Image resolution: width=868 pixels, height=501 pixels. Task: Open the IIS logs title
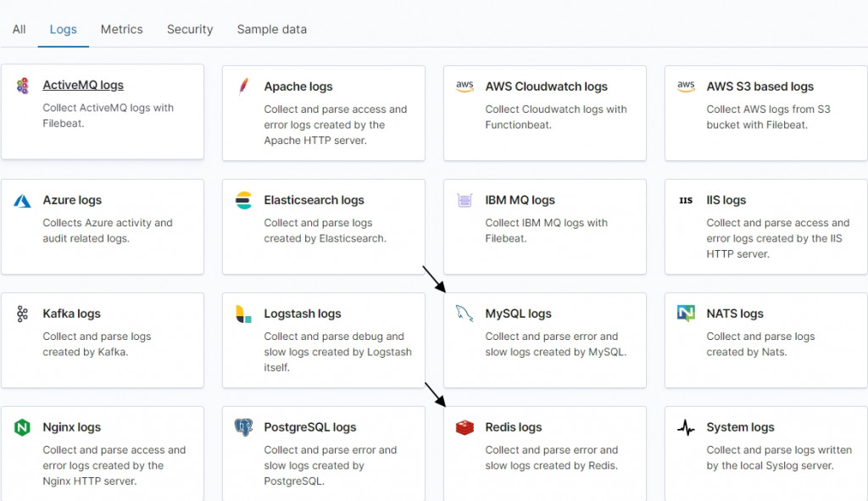726,200
